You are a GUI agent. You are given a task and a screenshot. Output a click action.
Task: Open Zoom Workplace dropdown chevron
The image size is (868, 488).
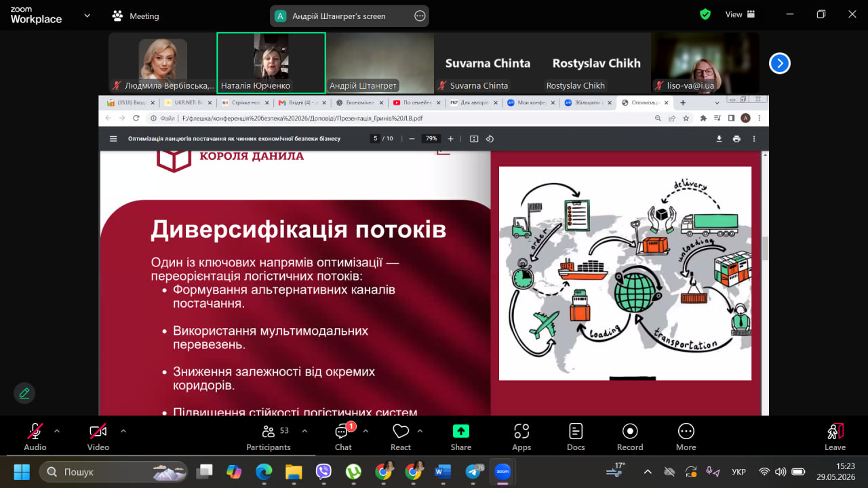click(x=87, y=16)
